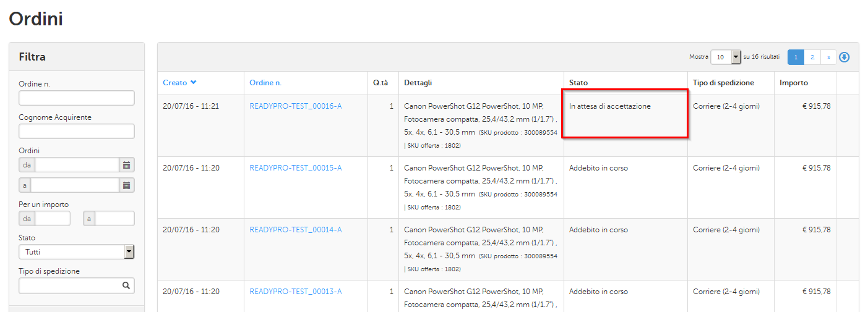Open the Stato filter dropdown
The height and width of the screenshot is (312, 868).
pos(77,251)
